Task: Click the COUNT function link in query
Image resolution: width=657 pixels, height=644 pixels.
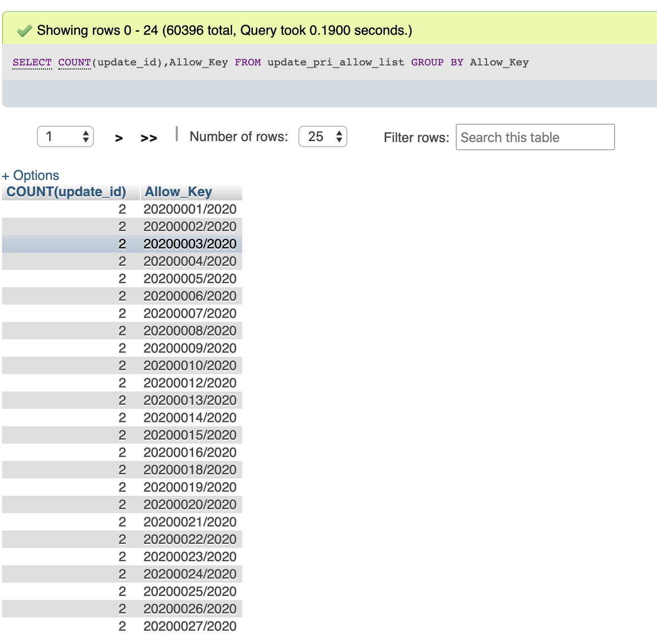Action: (x=75, y=62)
